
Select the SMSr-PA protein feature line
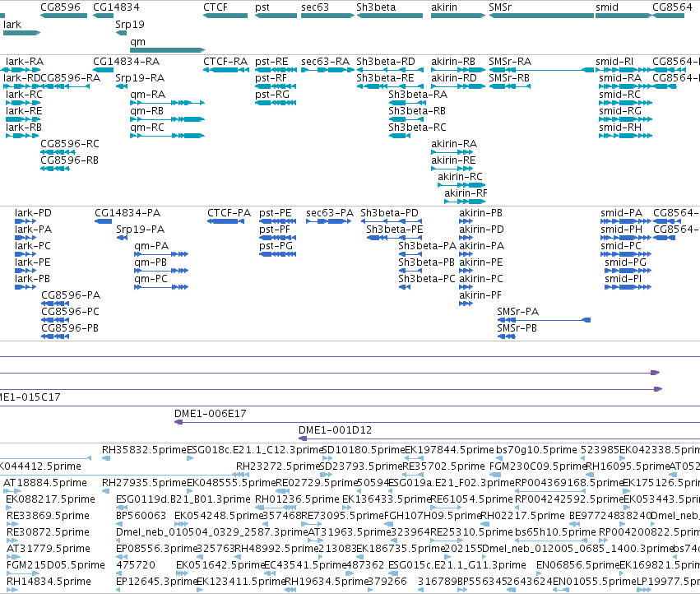click(545, 320)
